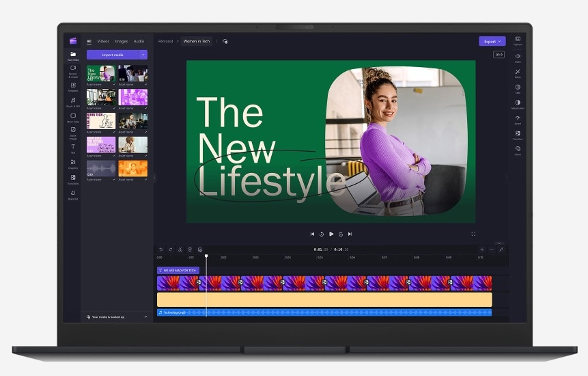Open the Captions panel
Image resolution: width=588 pixels, height=376 pixels.
[x=518, y=40]
